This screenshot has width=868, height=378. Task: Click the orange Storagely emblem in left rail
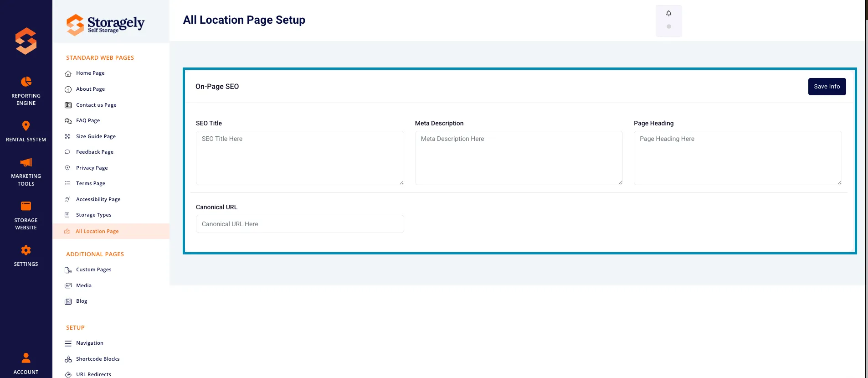click(26, 41)
